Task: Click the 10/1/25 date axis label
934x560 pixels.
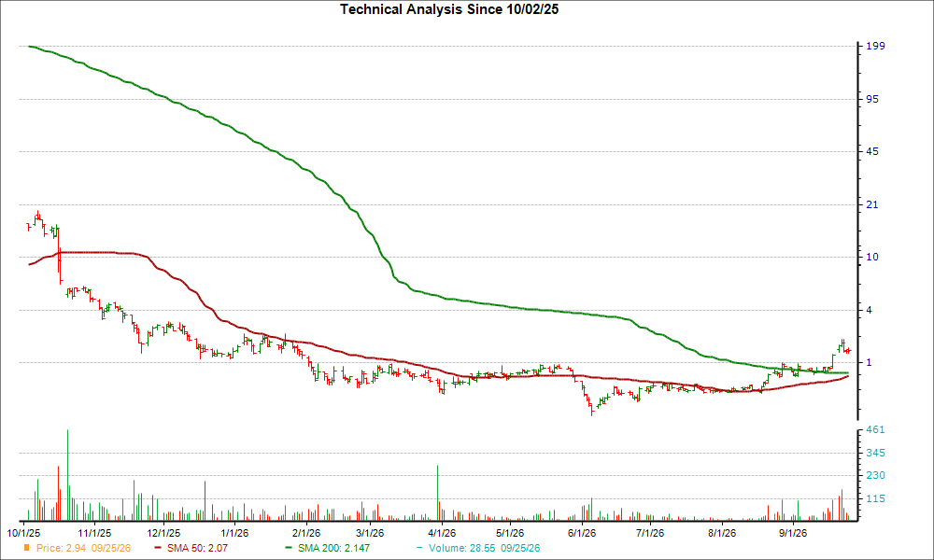Action: click(24, 533)
